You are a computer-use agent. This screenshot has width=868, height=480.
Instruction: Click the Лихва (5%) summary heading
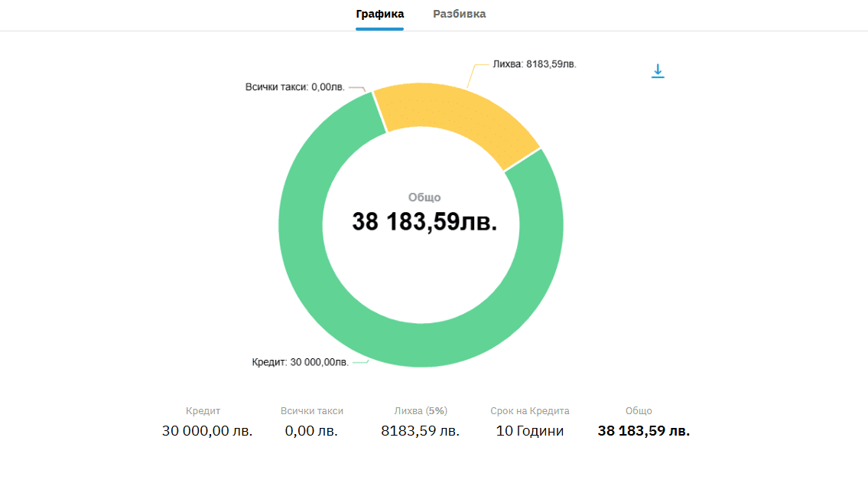click(420, 411)
